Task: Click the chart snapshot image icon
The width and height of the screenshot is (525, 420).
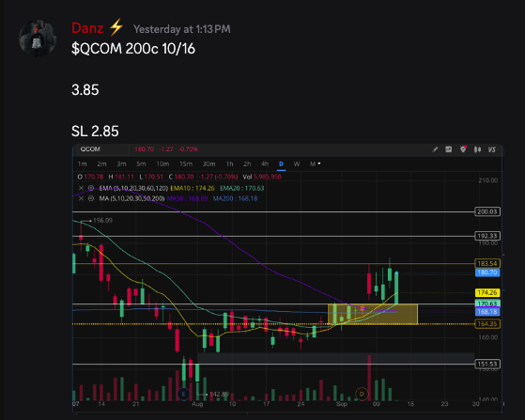Action: pyautogui.click(x=449, y=149)
